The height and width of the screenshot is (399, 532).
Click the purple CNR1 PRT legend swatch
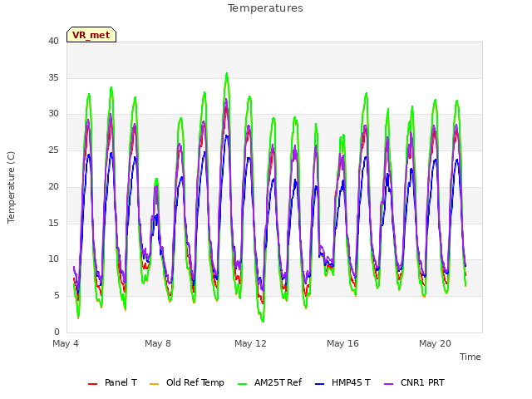point(388,384)
